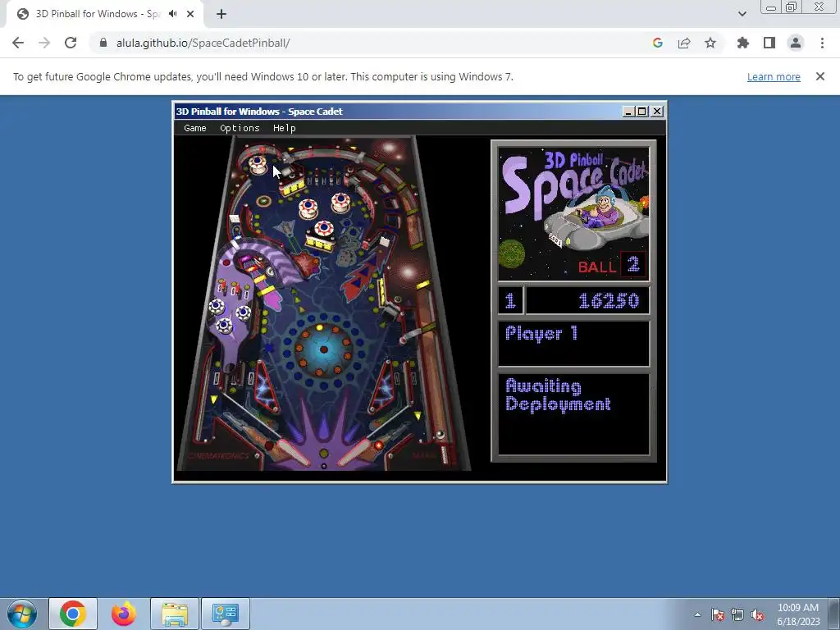
Task: Reload the Space Cadet Pinball page
Action: point(71,43)
